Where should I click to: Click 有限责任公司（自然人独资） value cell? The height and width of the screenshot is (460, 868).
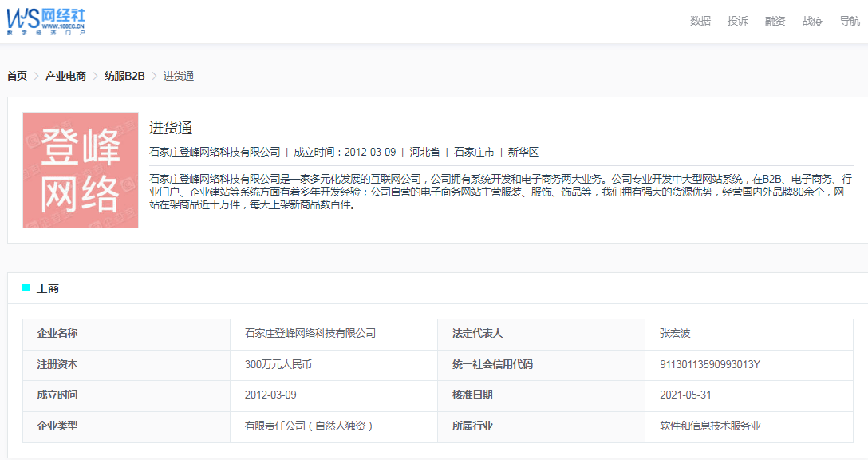(333, 426)
